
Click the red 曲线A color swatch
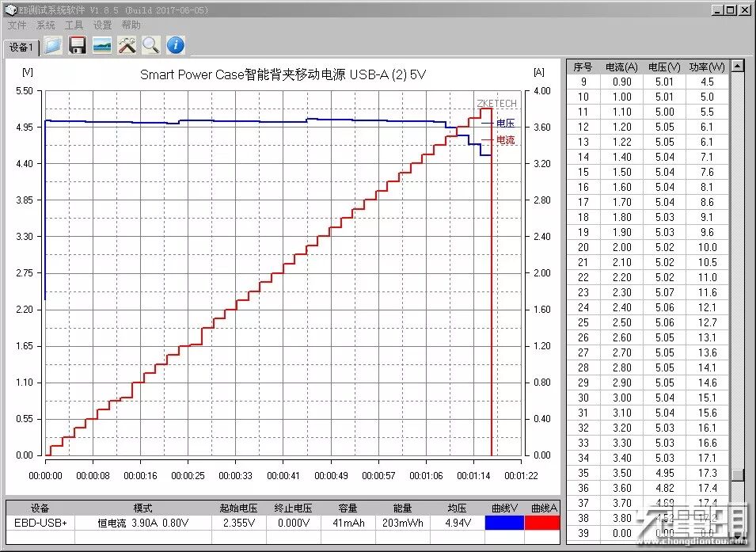coord(542,523)
